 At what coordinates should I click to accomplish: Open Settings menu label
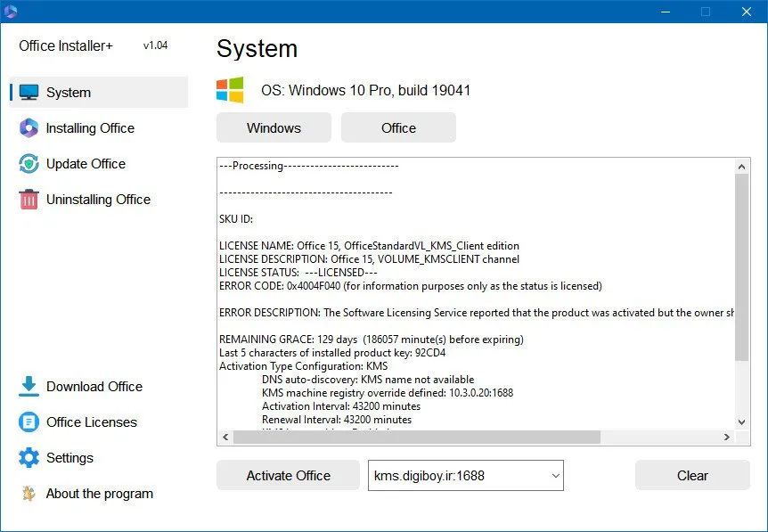pyautogui.click(x=69, y=458)
